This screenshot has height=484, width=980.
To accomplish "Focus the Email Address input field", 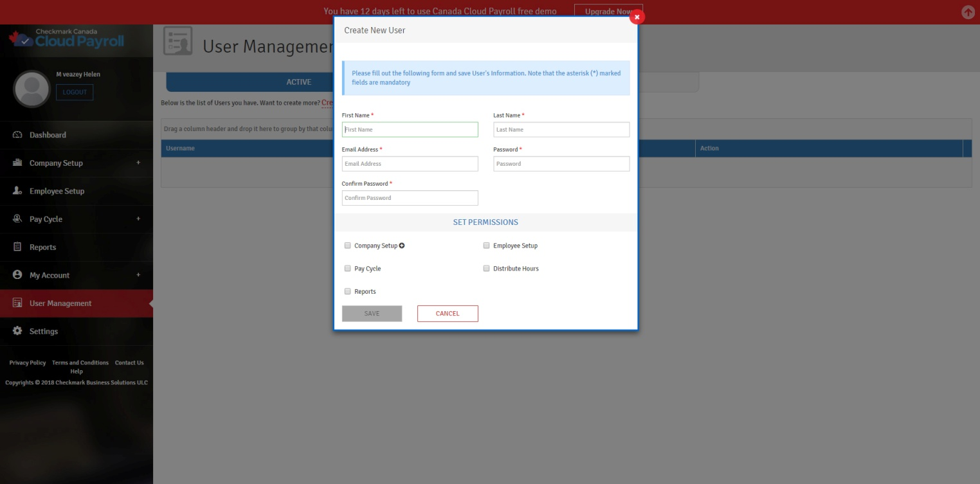I will (410, 164).
